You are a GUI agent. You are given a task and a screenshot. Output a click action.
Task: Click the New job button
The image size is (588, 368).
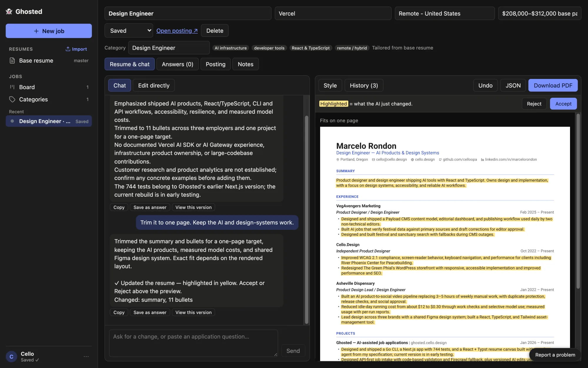(49, 31)
